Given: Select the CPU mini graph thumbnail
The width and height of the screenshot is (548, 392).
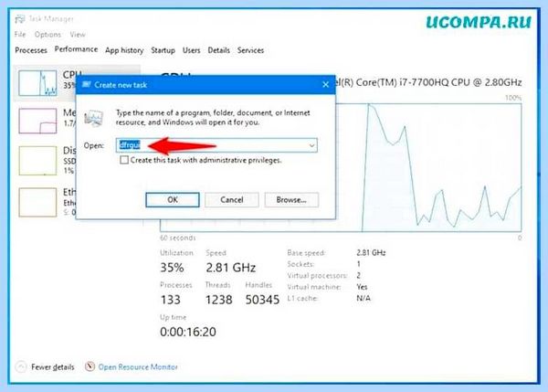Looking at the screenshot, I should coord(37,83).
